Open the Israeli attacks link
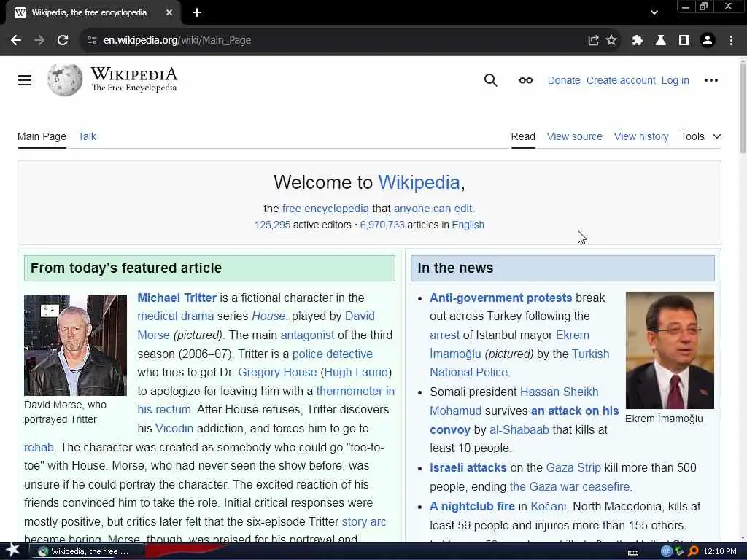 [x=468, y=468]
